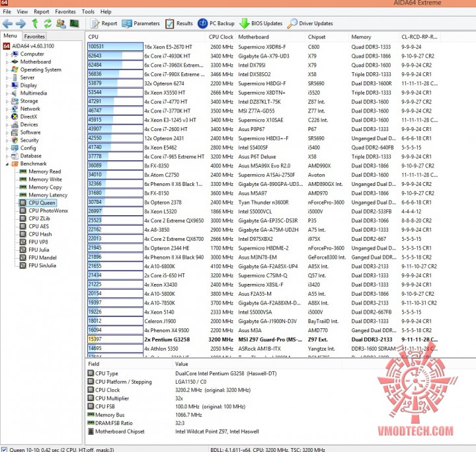The width and height of the screenshot is (476, 452).
Task: Select the 16x Xeon E5-2670 HT row
Action: (x=263, y=47)
